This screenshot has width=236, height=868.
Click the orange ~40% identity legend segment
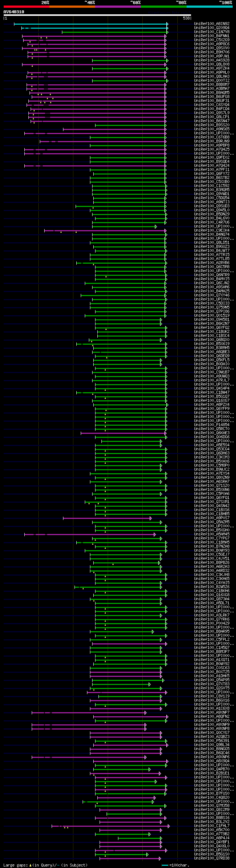(x=72, y=7)
